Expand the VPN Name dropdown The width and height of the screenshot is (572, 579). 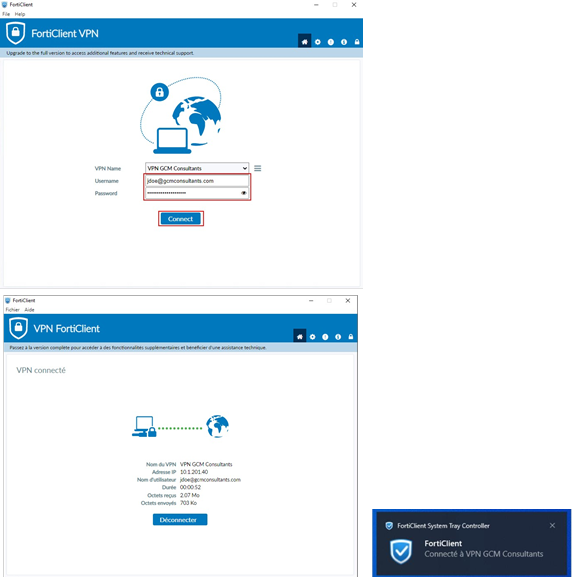[x=197, y=168]
